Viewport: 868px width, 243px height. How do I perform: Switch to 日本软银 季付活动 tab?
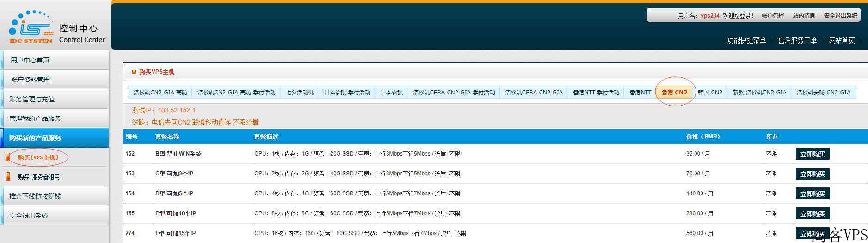[x=347, y=93]
